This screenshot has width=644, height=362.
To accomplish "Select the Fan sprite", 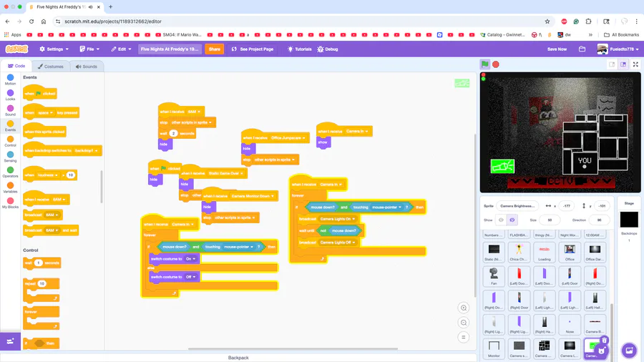I will tap(494, 276).
